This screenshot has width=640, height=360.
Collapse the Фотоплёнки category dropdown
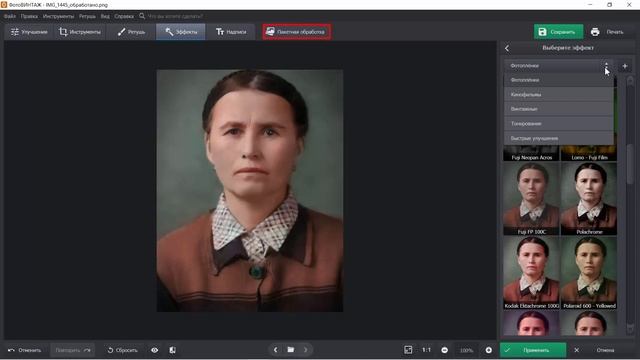click(558, 66)
